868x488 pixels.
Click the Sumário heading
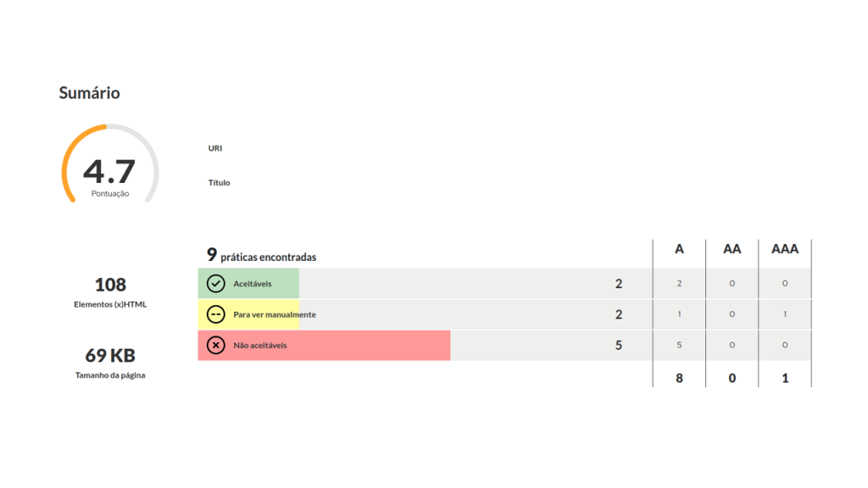(90, 92)
